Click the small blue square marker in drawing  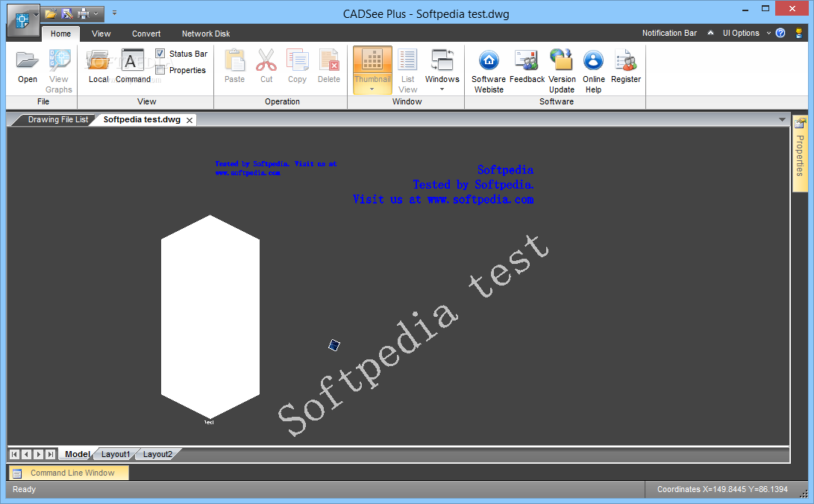tap(334, 344)
